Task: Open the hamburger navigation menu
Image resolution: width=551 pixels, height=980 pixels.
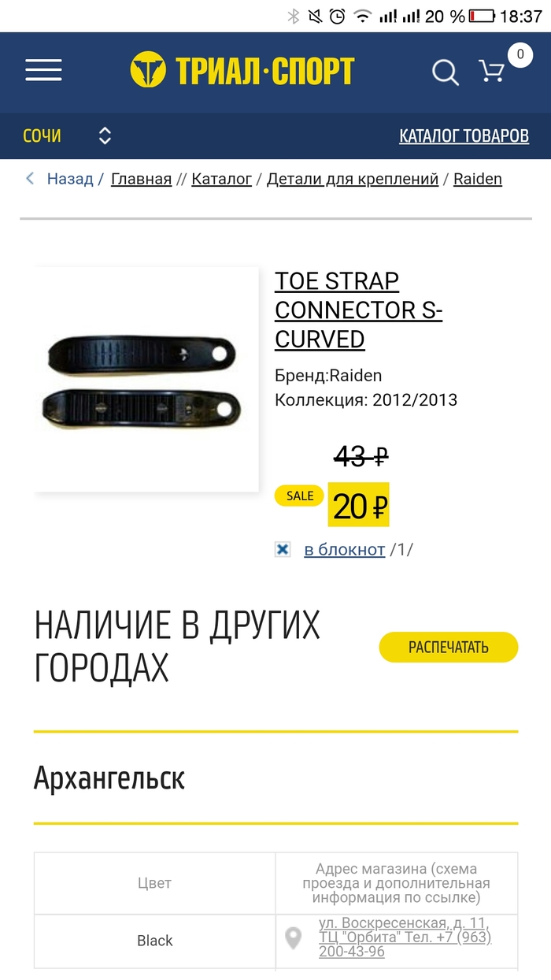Action: point(43,71)
